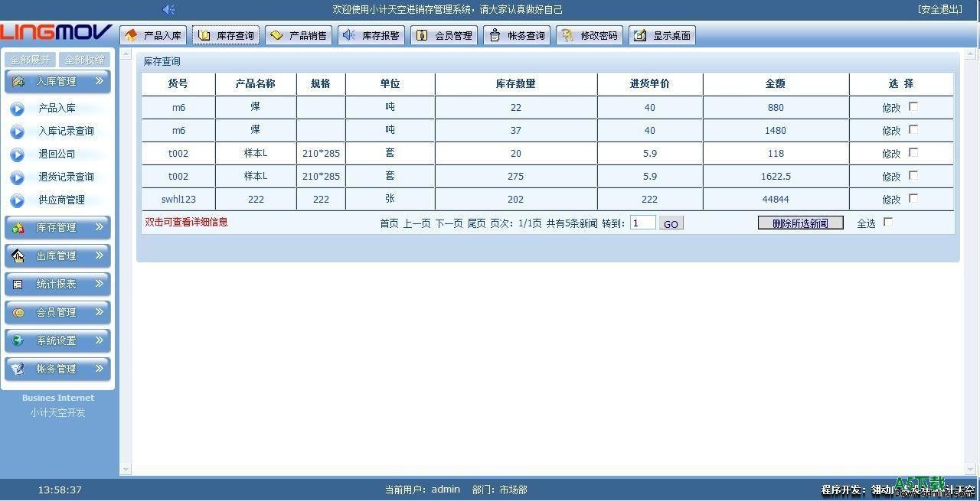Go to 尾页 last page link
Image resolution: width=980 pixels, height=501 pixels.
477,223
